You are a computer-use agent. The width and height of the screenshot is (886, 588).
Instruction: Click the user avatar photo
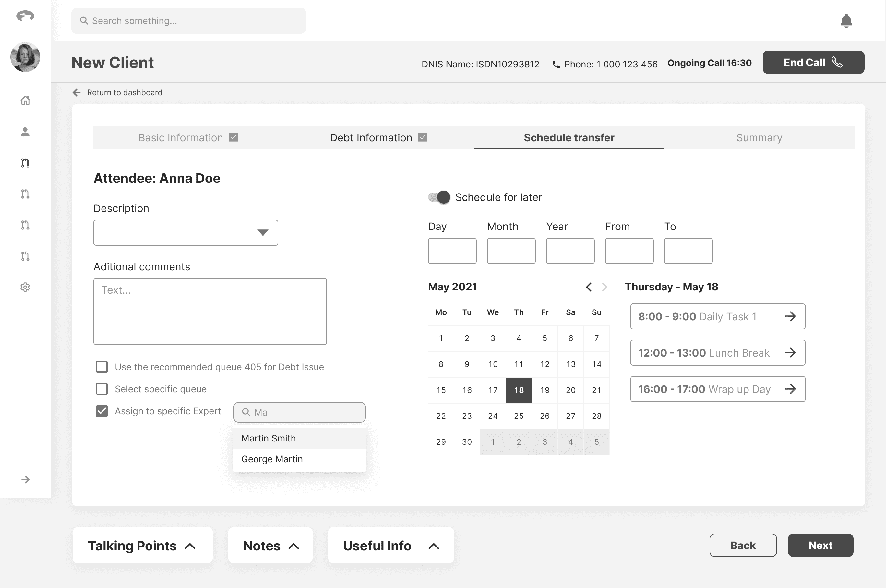(25, 57)
